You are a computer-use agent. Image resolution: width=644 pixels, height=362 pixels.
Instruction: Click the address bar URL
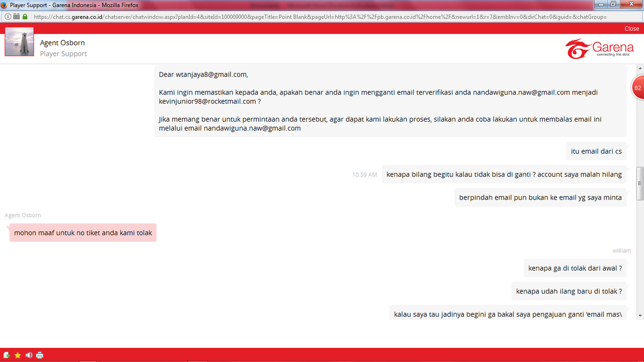coord(320,17)
